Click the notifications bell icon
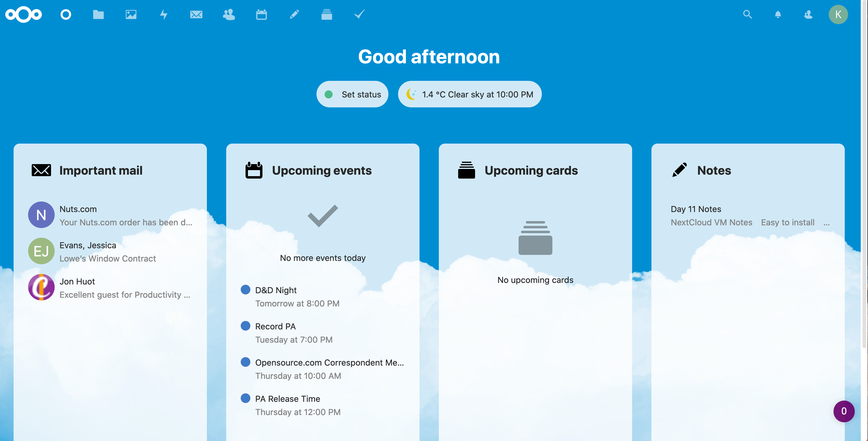Viewport: 868px width, 441px height. 778,14
